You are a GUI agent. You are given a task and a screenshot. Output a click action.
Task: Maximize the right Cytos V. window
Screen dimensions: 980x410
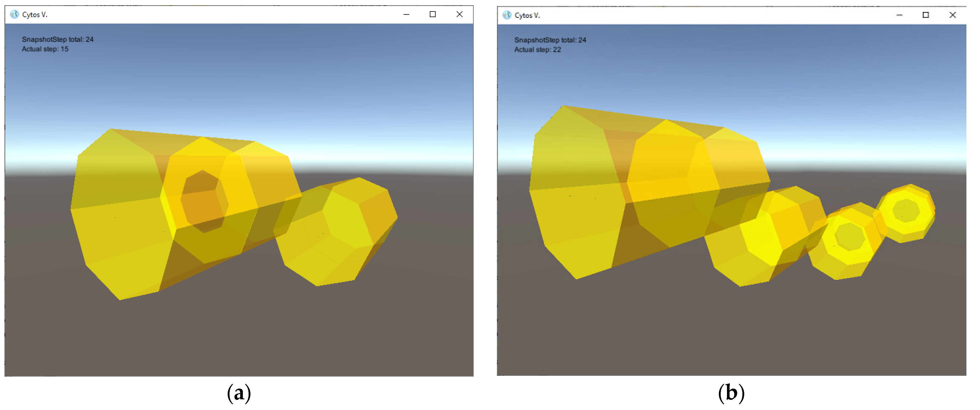click(x=926, y=15)
